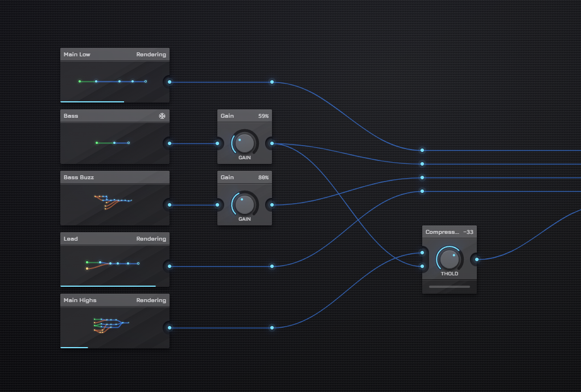
Task: Click the 80% Gain knob
Action: point(244,204)
